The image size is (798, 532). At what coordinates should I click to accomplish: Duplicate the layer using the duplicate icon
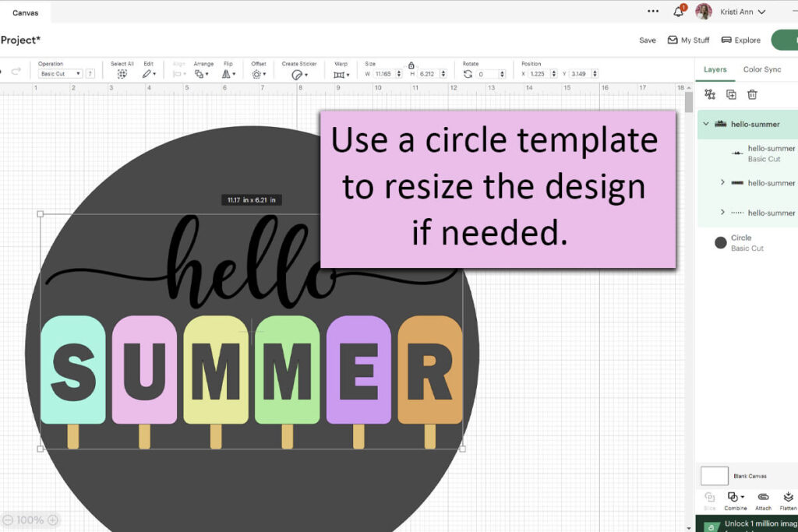[x=731, y=94]
